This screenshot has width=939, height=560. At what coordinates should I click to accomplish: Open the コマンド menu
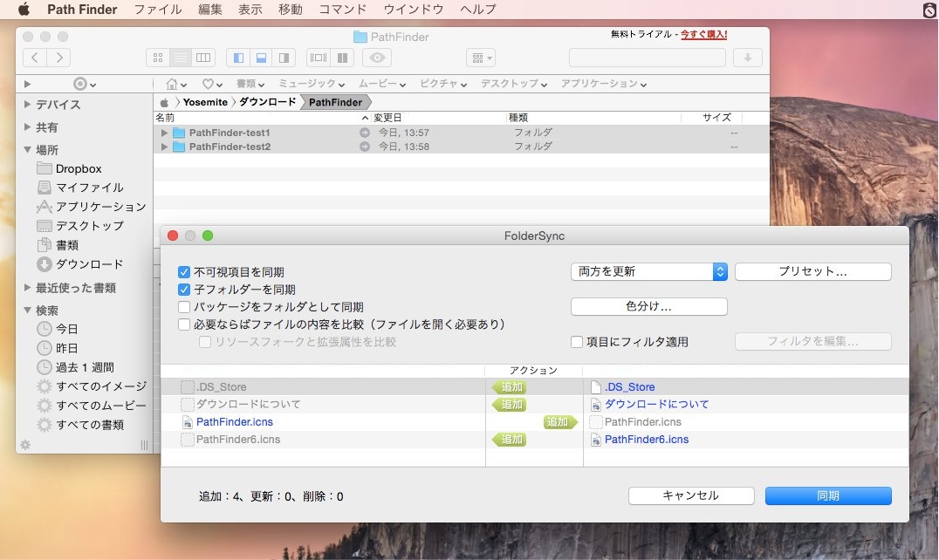[x=342, y=10]
